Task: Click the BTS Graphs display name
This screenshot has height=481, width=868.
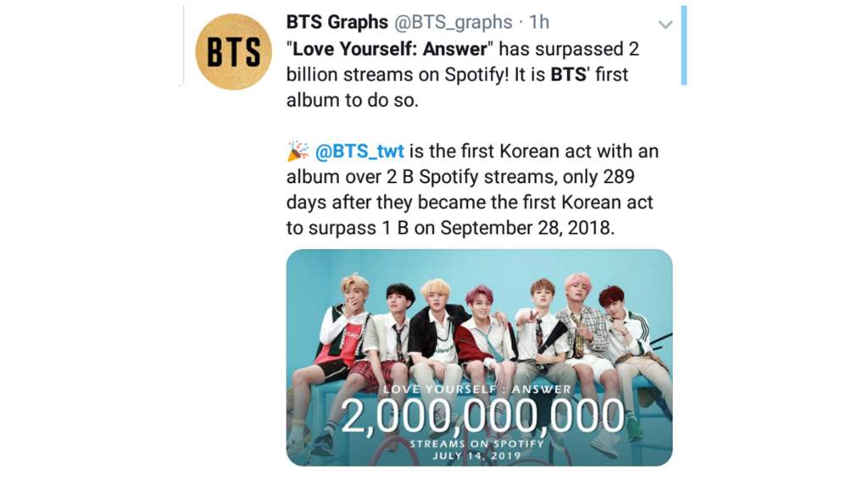Action: [337, 22]
